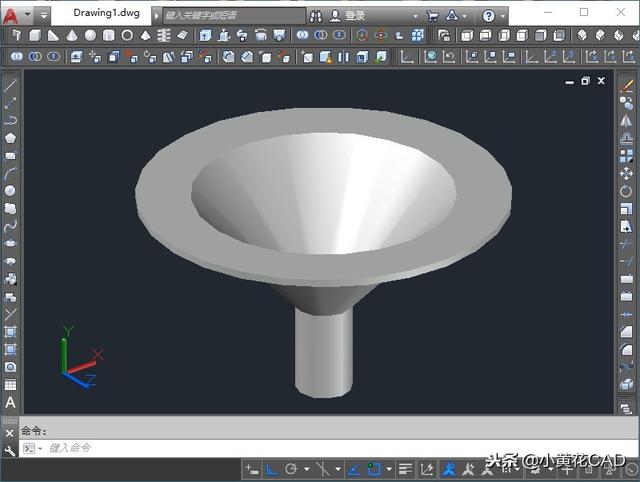The width and height of the screenshot is (640, 482).
Task: Open the AutoCAD application menu
Action: click(x=11, y=16)
